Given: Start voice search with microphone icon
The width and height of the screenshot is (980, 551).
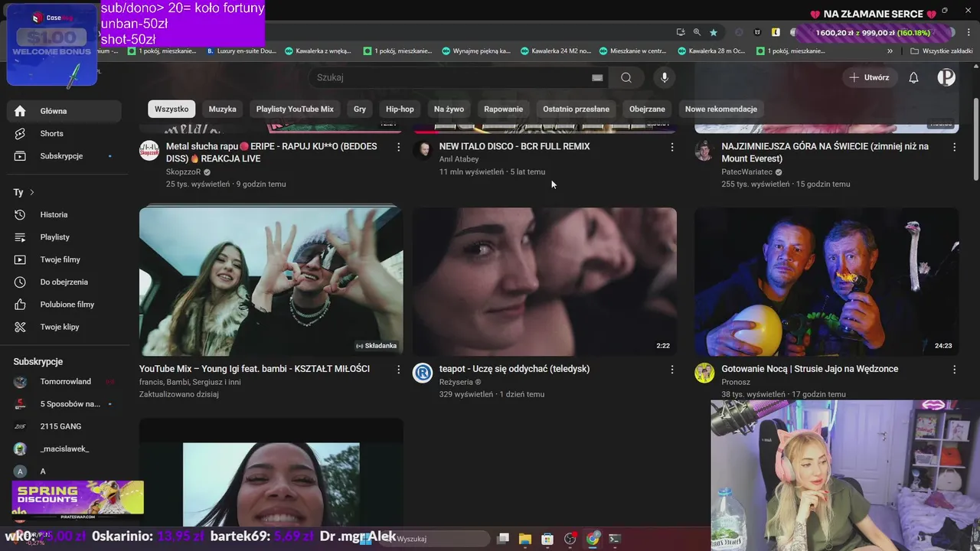Looking at the screenshot, I should [x=664, y=77].
